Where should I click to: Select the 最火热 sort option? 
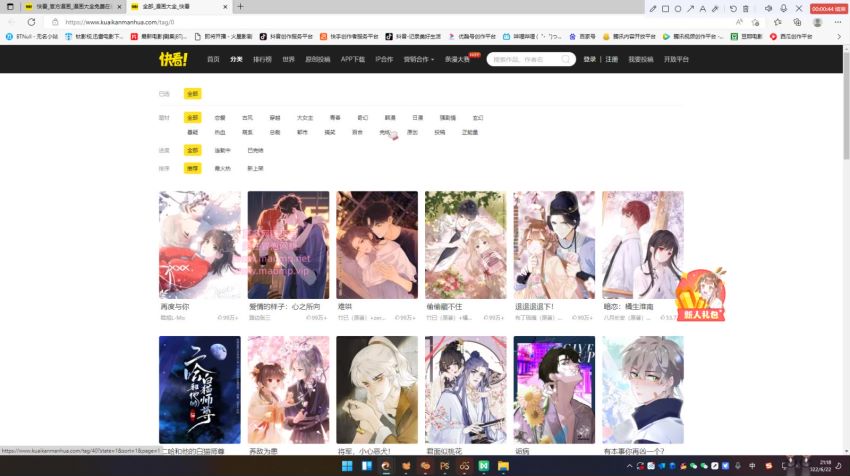(222, 169)
